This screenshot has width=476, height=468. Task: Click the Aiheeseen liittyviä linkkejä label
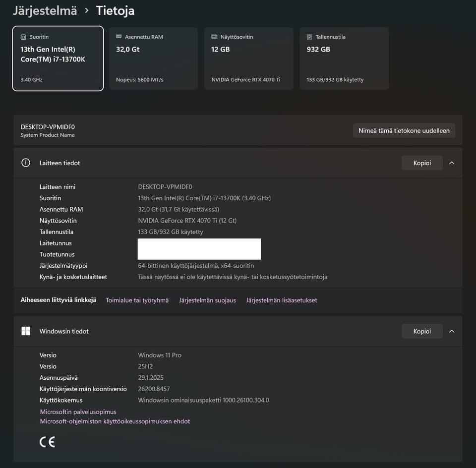click(x=59, y=300)
